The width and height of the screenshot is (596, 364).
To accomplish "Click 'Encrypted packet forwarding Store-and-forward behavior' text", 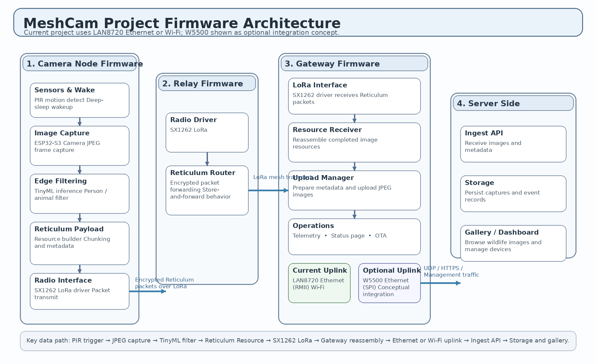I will click(x=200, y=190).
